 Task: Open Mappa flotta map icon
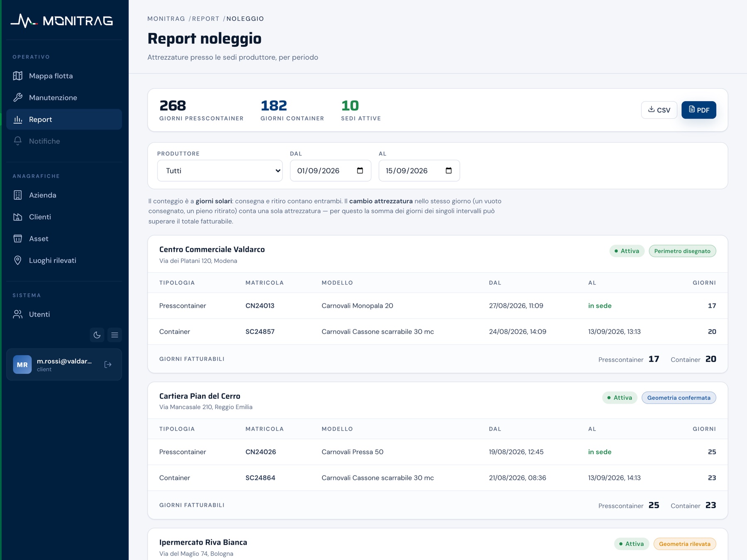point(18,76)
